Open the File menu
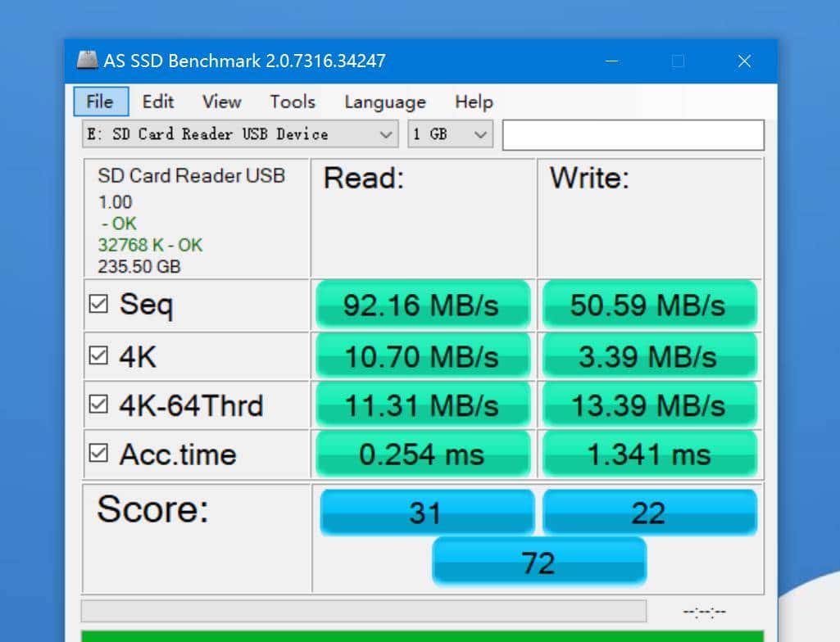840x642 pixels. click(x=100, y=102)
